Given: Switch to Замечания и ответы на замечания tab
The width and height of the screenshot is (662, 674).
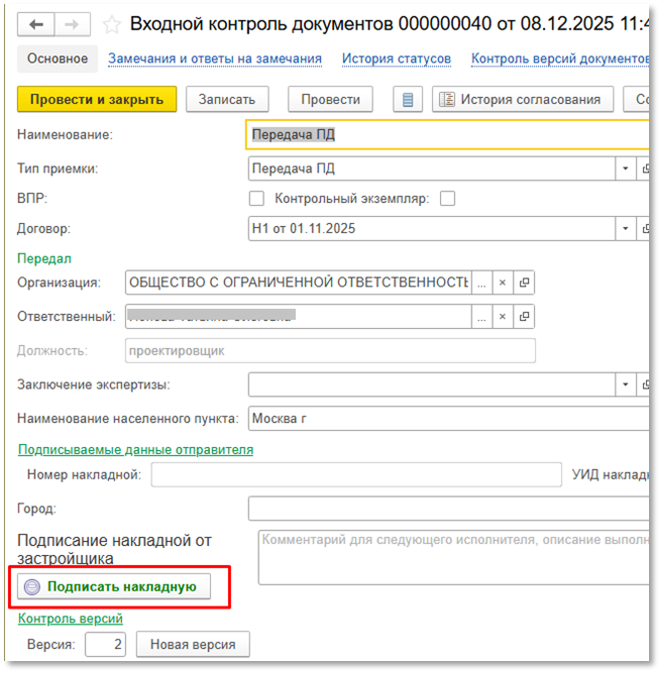Looking at the screenshot, I should (x=214, y=59).
